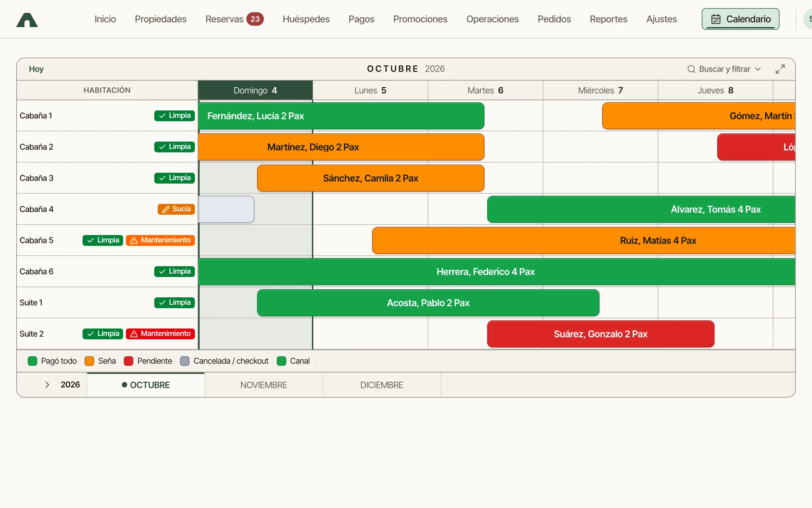Click the Suite 1 Limpia badge

174,302
